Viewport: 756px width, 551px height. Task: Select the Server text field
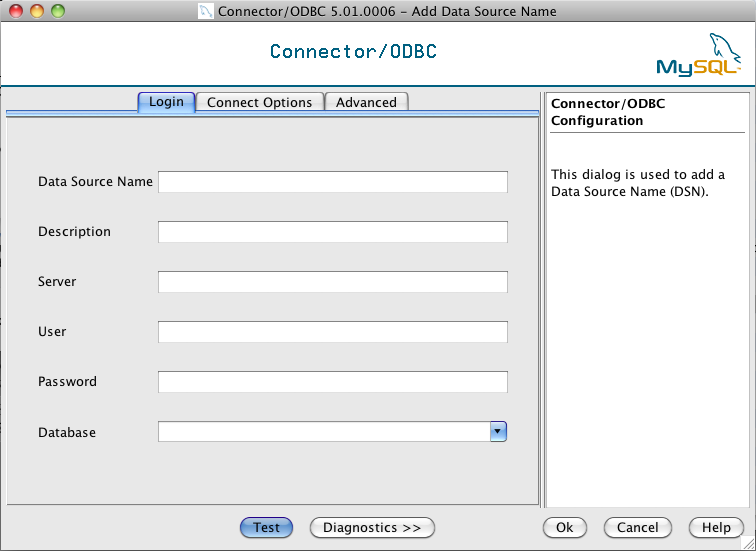click(333, 282)
